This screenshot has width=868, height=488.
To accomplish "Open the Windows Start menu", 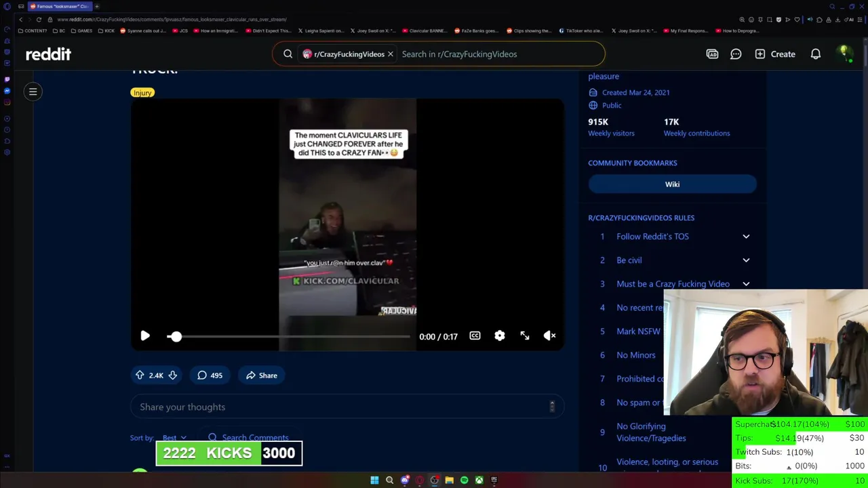I will pos(374,480).
